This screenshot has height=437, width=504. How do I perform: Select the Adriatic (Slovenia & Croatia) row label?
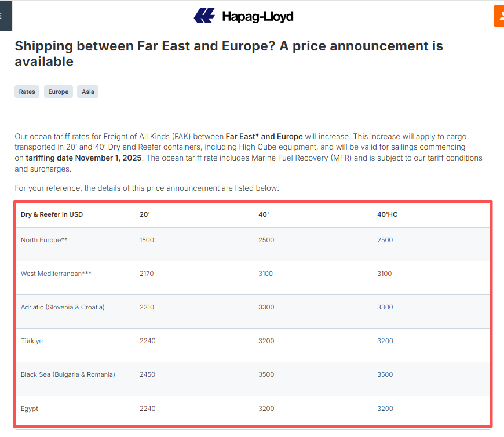coord(63,307)
